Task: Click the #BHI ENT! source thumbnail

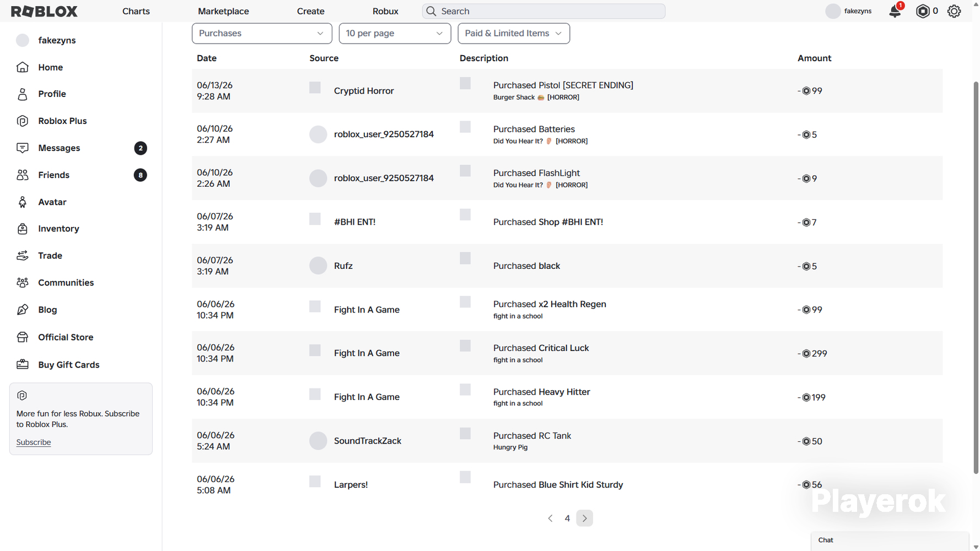Action: pyautogui.click(x=315, y=219)
